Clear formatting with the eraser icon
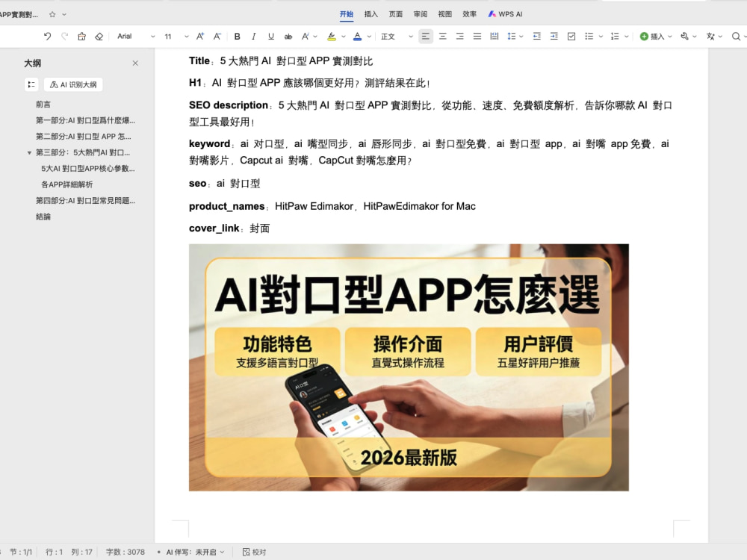The image size is (747, 560). [x=99, y=36]
